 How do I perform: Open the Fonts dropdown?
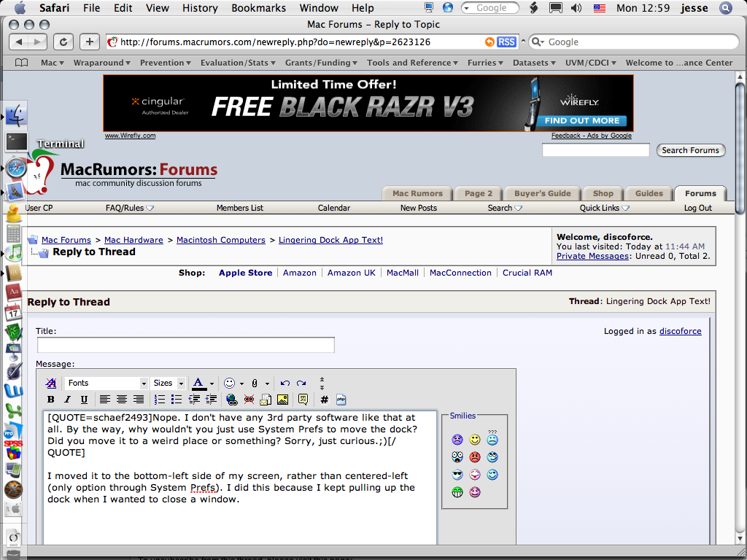tap(107, 383)
